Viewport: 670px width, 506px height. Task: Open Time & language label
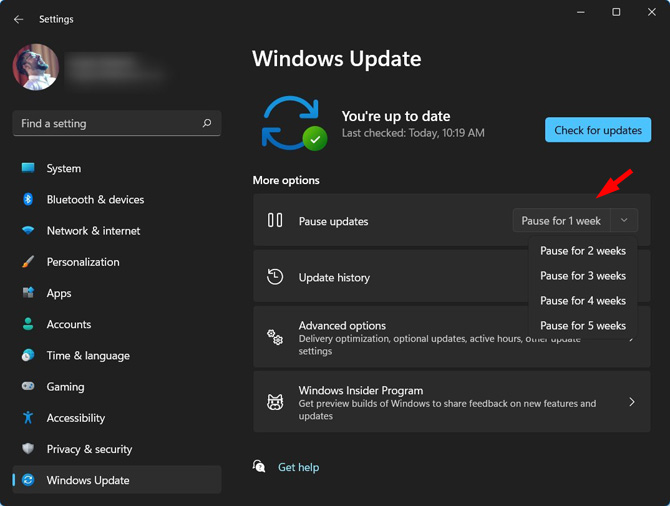tap(88, 356)
